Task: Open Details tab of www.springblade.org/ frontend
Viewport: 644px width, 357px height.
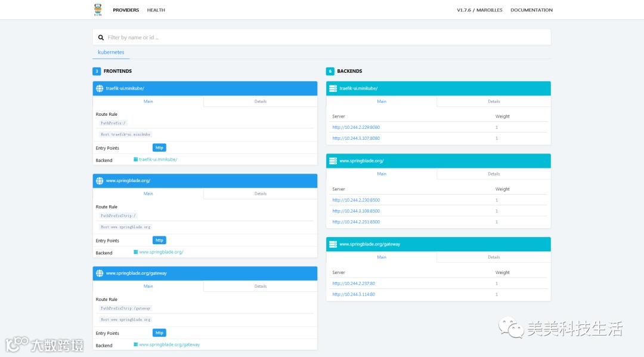Action: pyautogui.click(x=261, y=193)
